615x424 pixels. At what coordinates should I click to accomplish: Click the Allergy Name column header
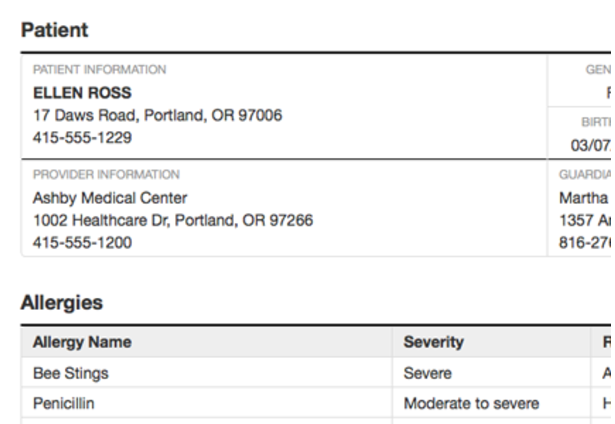(x=82, y=342)
